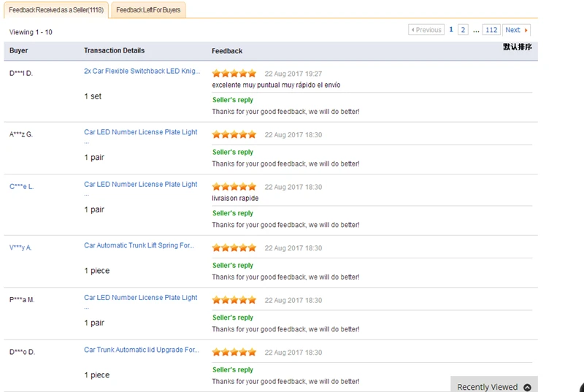Click Seller's reply label in V***y A. review
The width and height of the screenshot is (584, 392).
[x=232, y=265]
